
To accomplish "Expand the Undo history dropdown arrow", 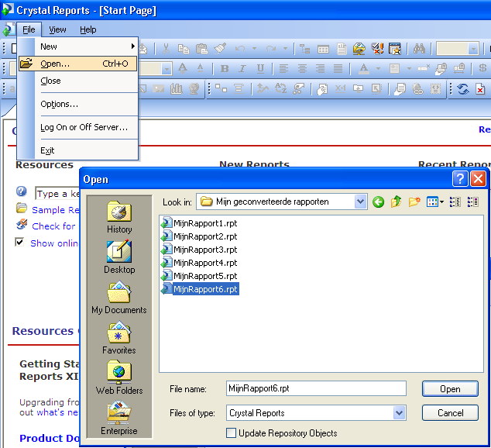I will click(x=254, y=49).
